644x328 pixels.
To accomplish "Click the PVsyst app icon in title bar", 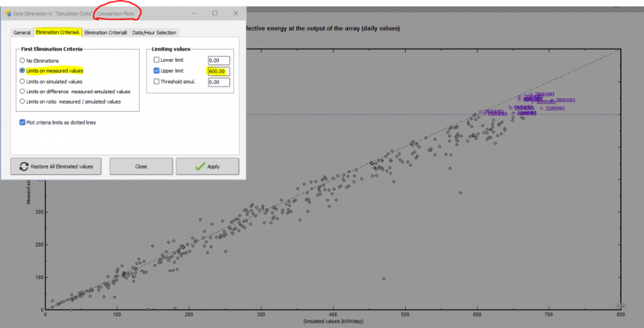I will (8, 14).
